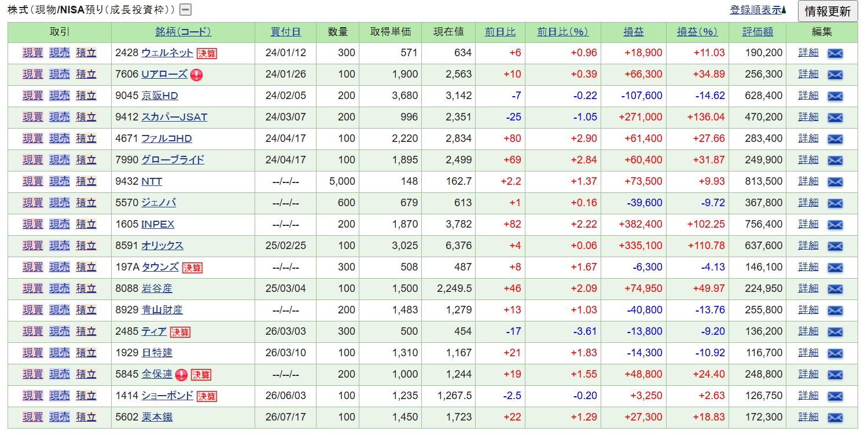Sort by 損益(%) column header
The width and height of the screenshot is (868, 435).
click(x=697, y=32)
